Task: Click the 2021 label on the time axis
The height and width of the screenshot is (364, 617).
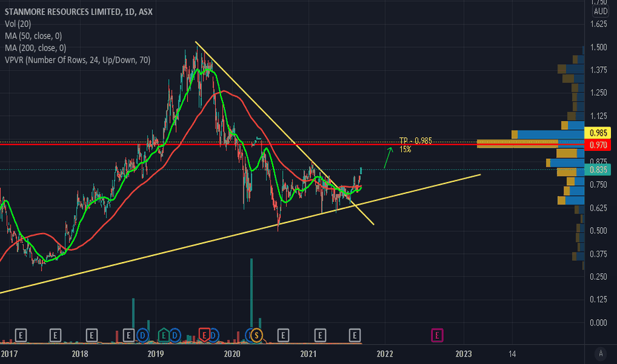Action: pyautogui.click(x=308, y=354)
